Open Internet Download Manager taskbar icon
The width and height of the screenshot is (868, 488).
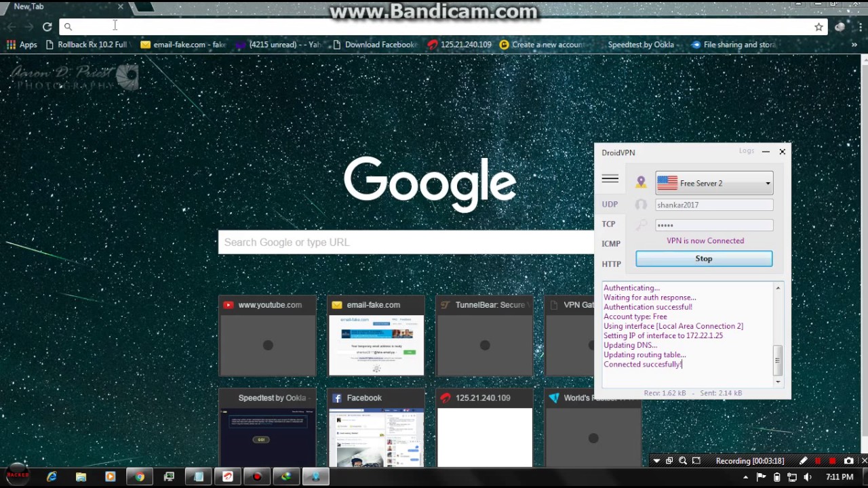pos(286,477)
